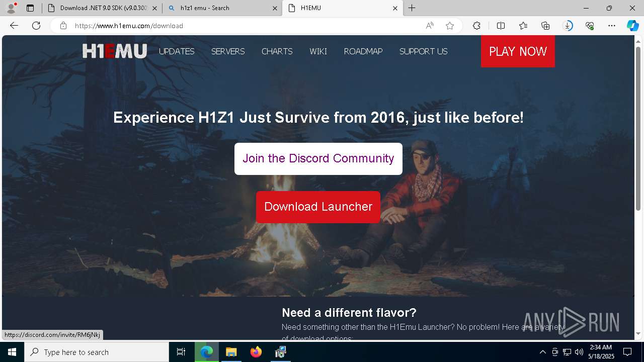Switch to Edge in the taskbar
The image size is (644, 362).
pos(207,352)
